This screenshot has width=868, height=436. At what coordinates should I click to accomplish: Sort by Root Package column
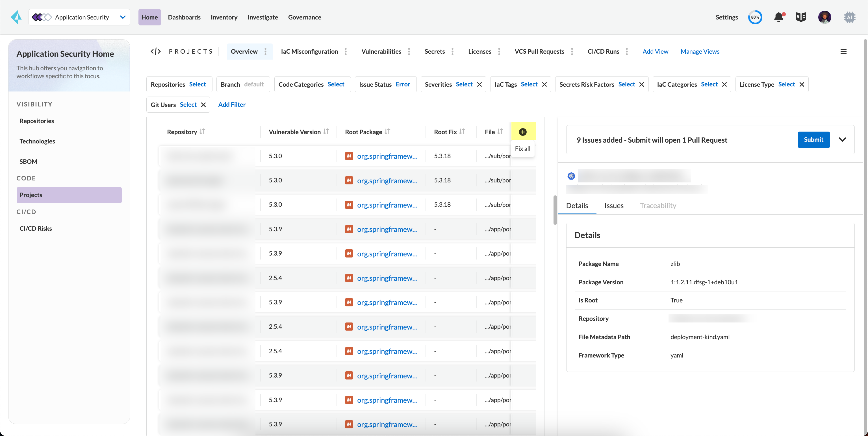tap(387, 132)
